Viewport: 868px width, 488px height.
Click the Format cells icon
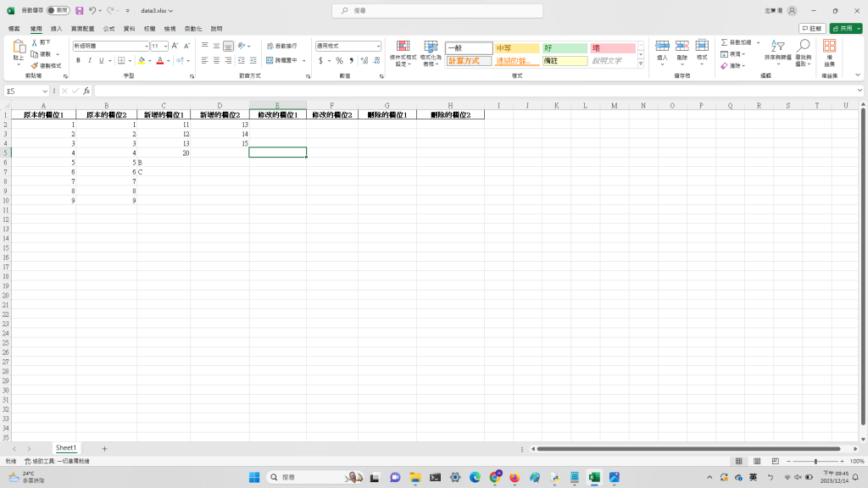[702, 46]
